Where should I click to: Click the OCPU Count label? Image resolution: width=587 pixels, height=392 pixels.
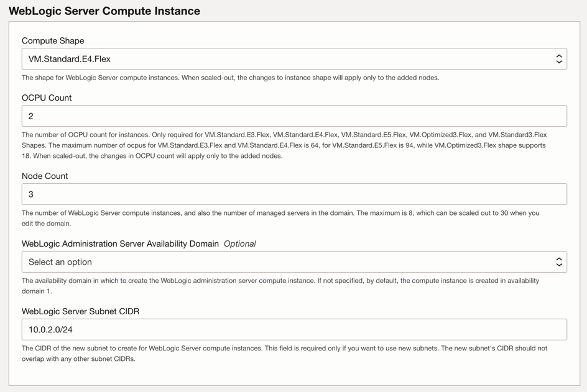47,98
